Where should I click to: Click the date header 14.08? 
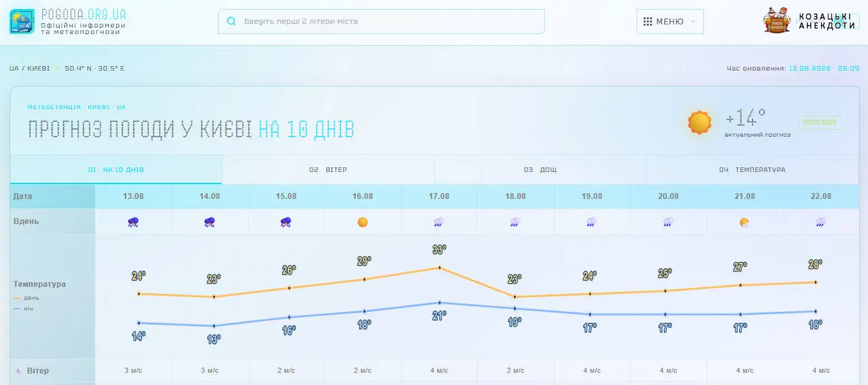point(210,196)
